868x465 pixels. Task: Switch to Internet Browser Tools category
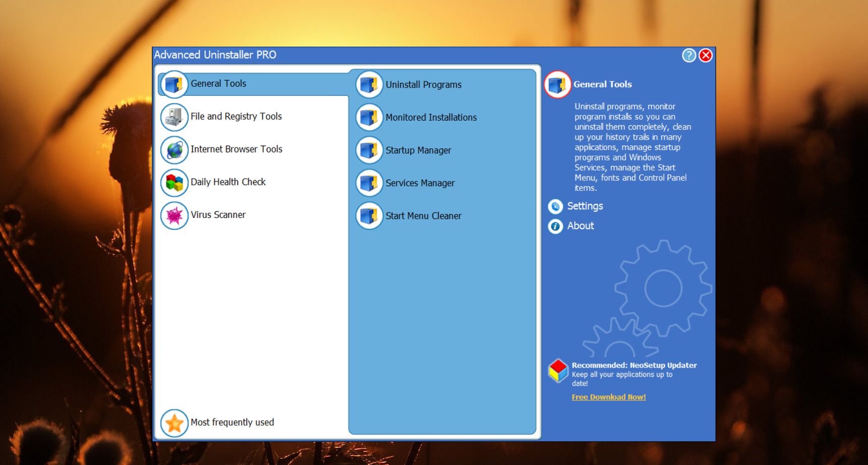pyautogui.click(x=237, y=149)
